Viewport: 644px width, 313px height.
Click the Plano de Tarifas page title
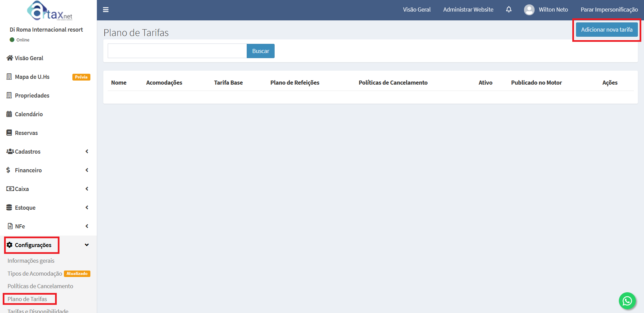tap(136, 33)
